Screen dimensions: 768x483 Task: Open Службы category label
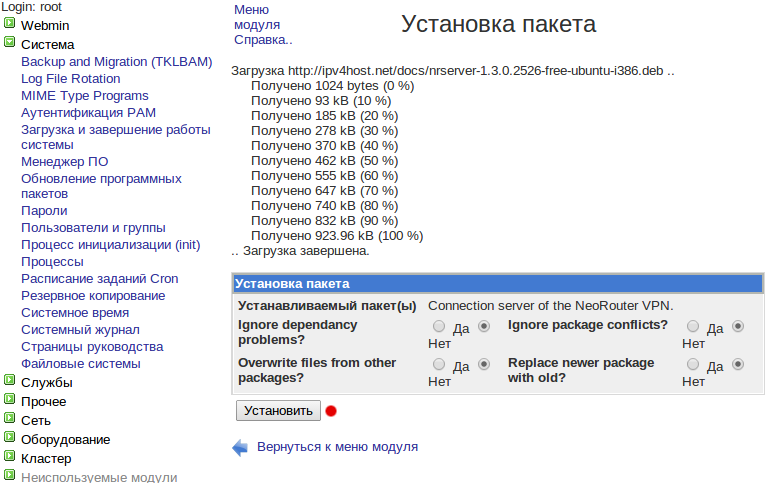47,383
